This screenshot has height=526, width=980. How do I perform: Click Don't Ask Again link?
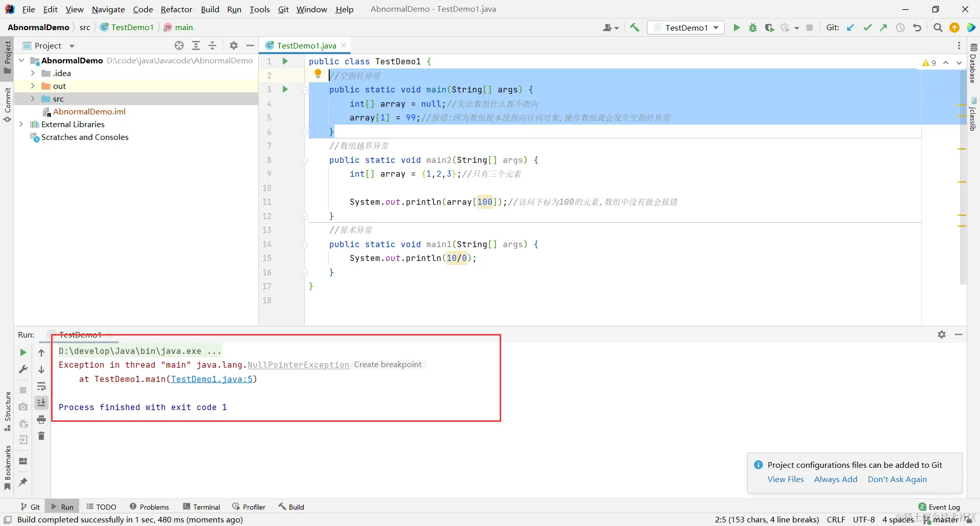coord(897,480)
